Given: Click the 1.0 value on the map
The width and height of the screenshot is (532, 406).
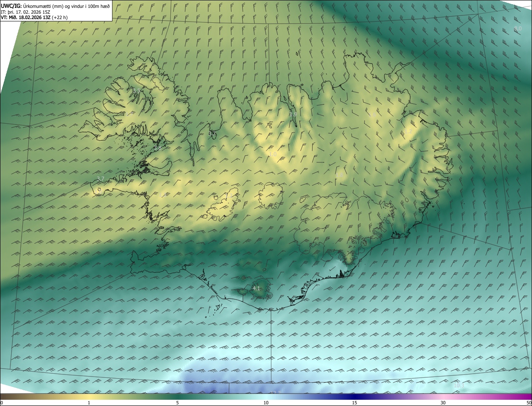Looking at the screenshot, I should [x=273, y=154].
